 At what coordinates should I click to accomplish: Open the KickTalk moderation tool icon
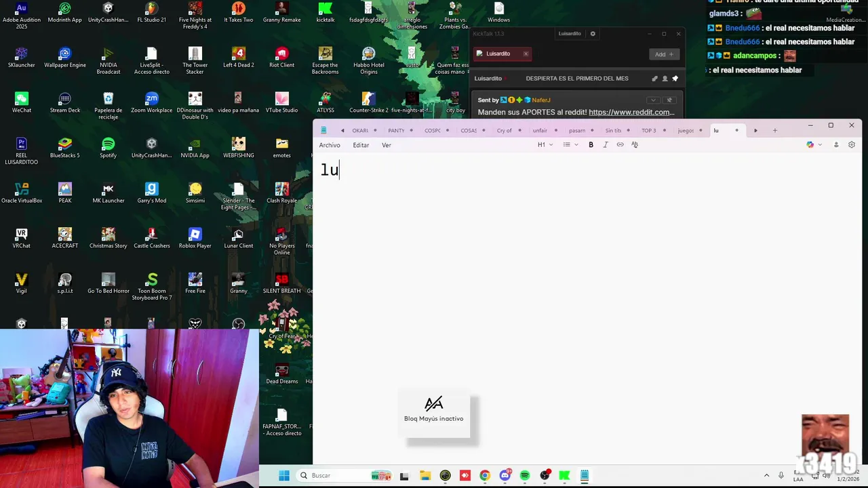point(654,79)
